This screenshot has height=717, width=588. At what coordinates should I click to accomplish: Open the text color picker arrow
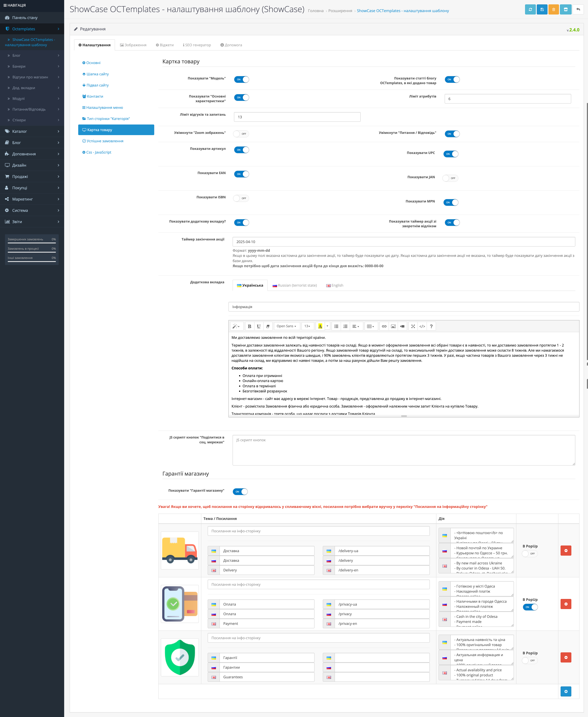click(x=327, y=326)
